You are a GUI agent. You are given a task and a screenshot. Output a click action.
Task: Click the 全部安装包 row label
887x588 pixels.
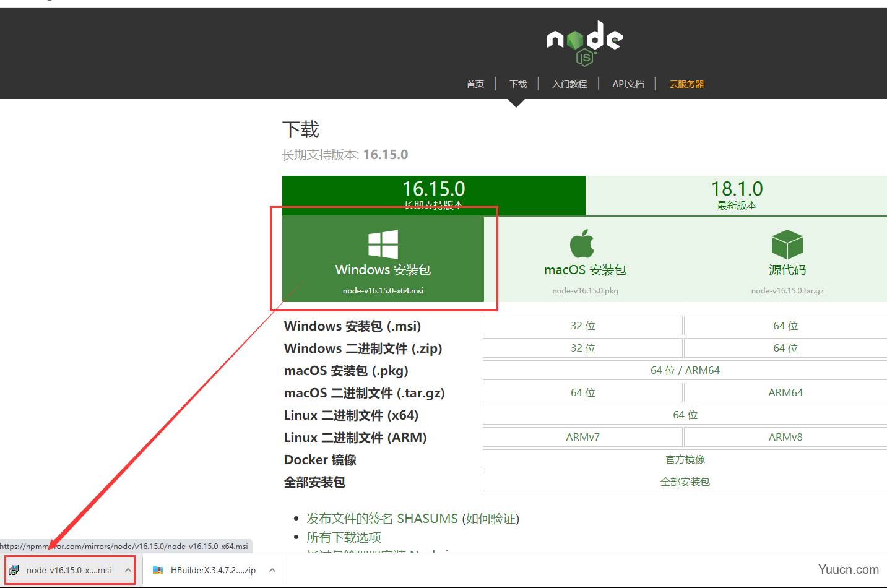314,482
